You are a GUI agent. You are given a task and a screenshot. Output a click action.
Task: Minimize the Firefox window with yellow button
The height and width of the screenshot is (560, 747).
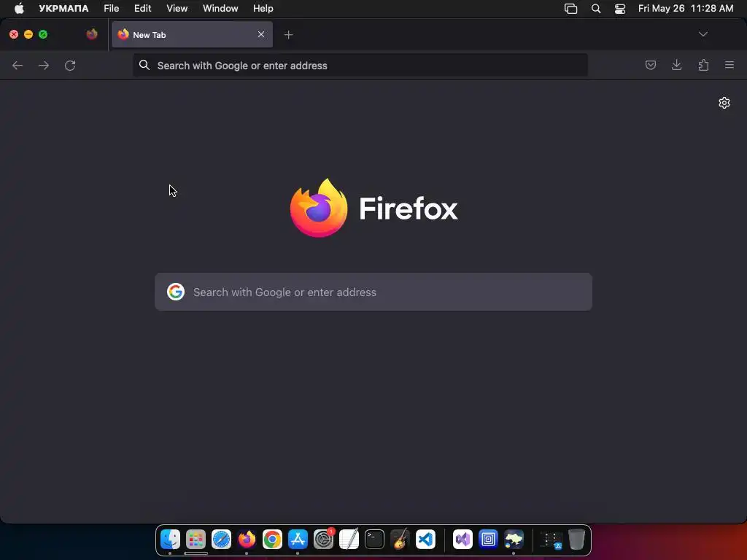pos(28,34)
